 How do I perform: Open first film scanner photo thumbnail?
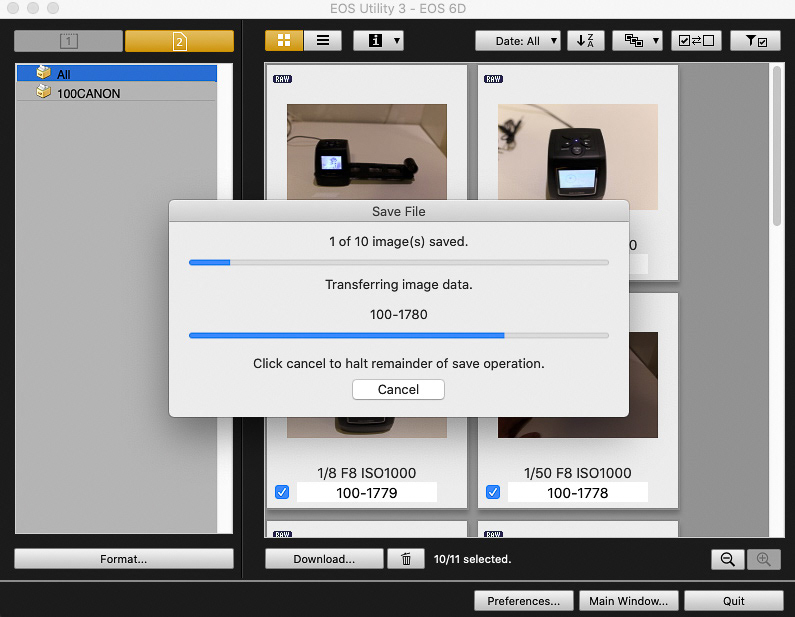pyautogui.click(x=367, y=152)
